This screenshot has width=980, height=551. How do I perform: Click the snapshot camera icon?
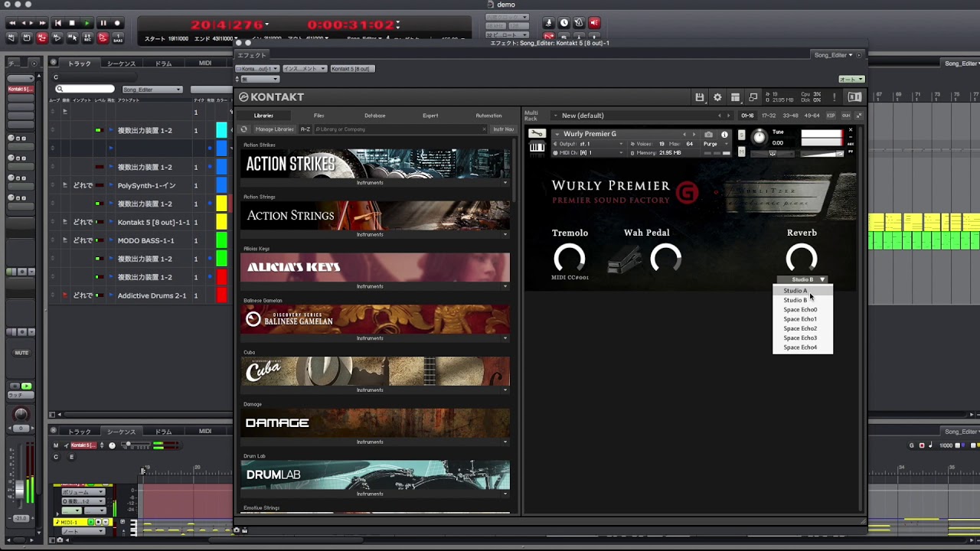tap(708, 135)
